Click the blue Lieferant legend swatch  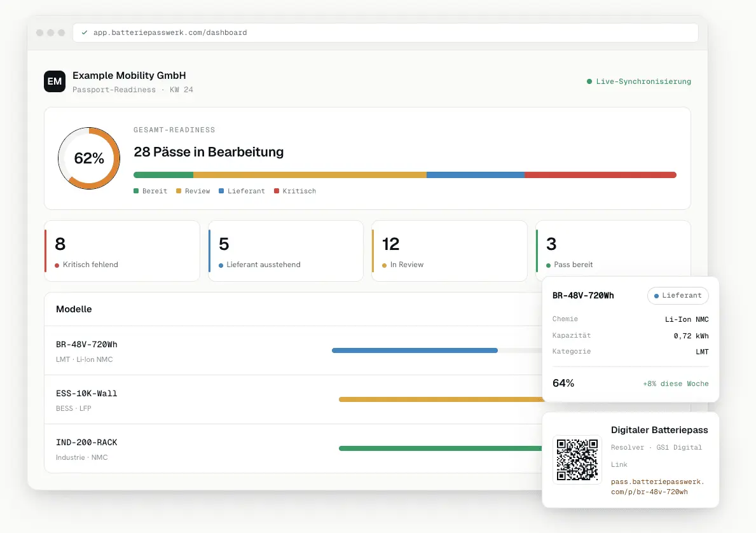(x=221, y=191)
